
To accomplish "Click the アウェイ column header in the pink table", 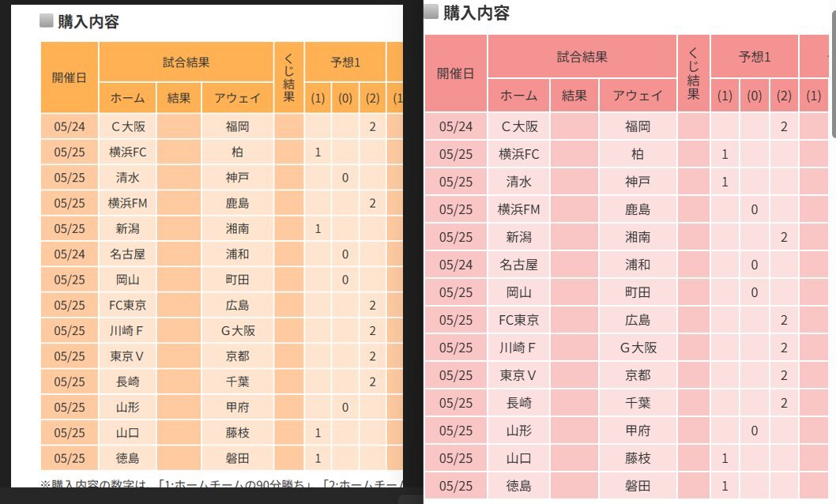I will click(638, 96).
